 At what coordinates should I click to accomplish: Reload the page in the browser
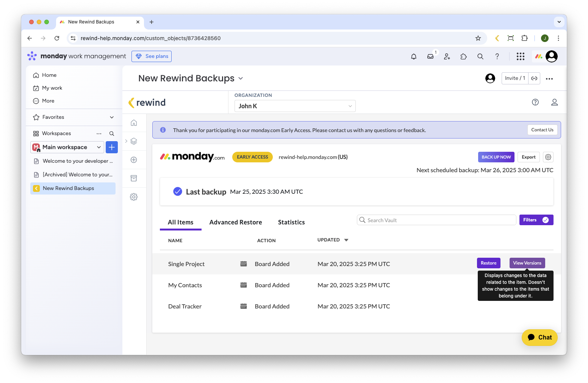(57, 38)
